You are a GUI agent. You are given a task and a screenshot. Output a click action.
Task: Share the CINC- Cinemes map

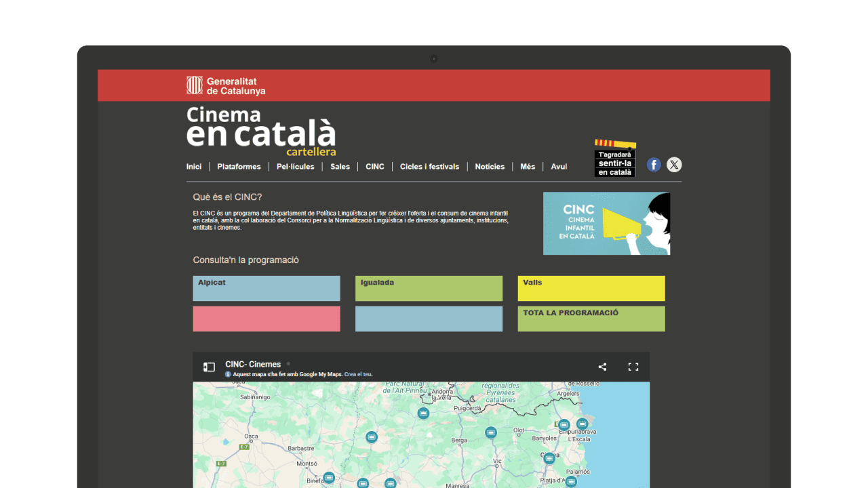pyautogui.click(x=602, y=367)
